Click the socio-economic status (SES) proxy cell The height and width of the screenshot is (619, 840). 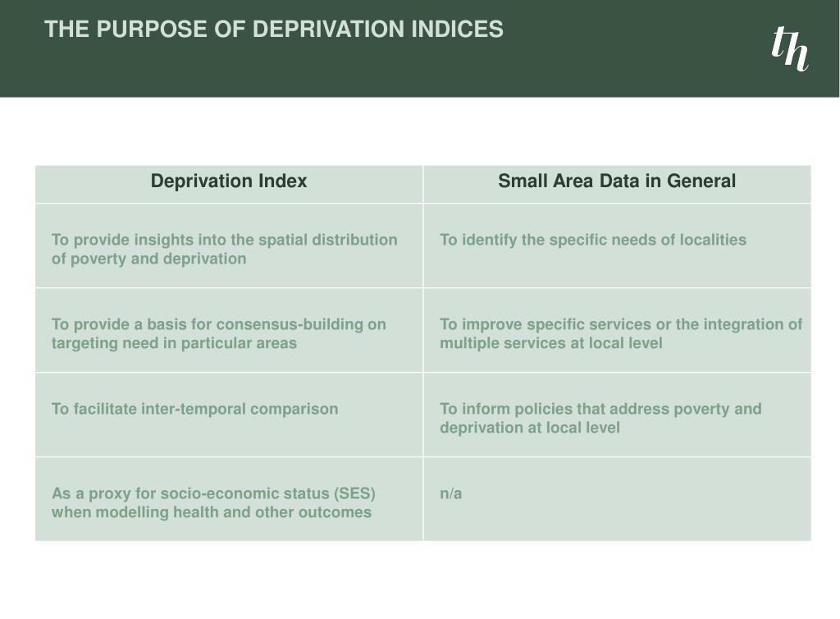coord(229,499)
